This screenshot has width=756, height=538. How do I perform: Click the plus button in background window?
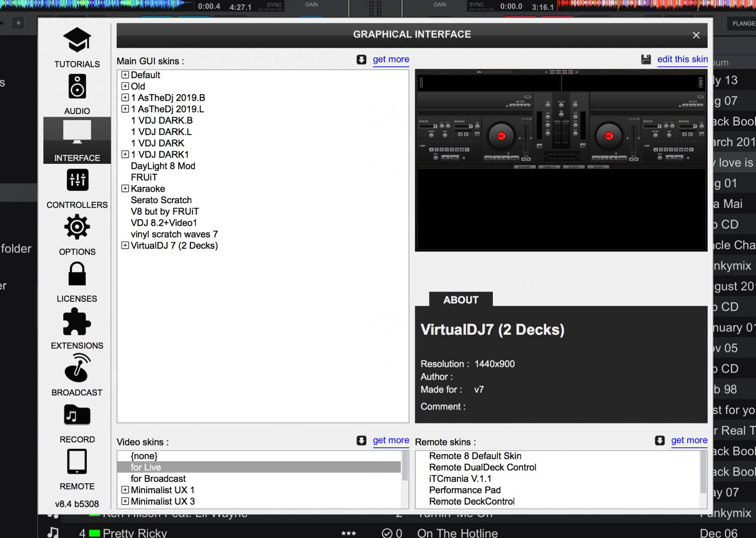(18, 23)
